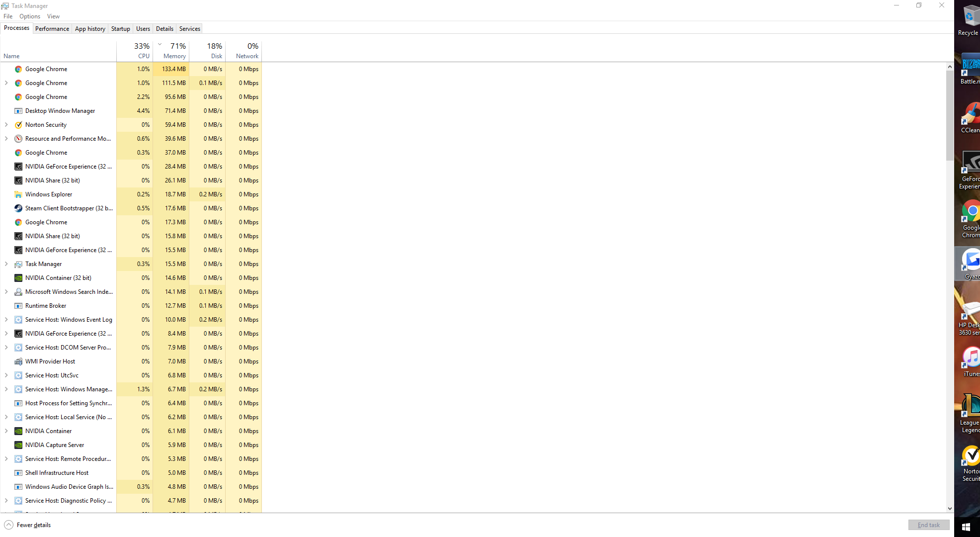The width and height of the screenshot is (980, 537).
Task: Expand Service Host: UtcSvc entry
Action: [6, 375]
